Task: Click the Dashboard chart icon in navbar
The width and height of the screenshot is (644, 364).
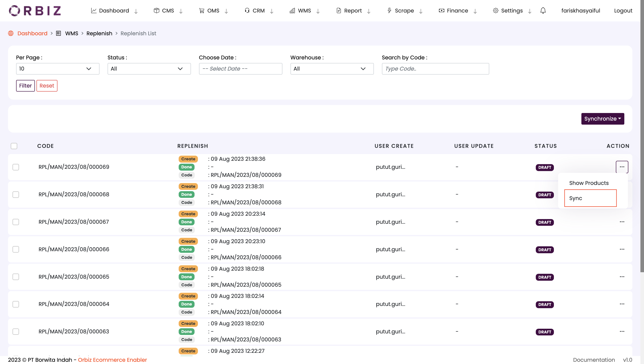Action: point(94,10)
